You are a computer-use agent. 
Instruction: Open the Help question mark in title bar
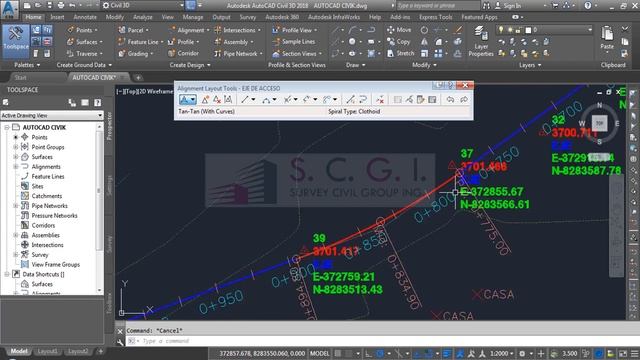[588, 6]
